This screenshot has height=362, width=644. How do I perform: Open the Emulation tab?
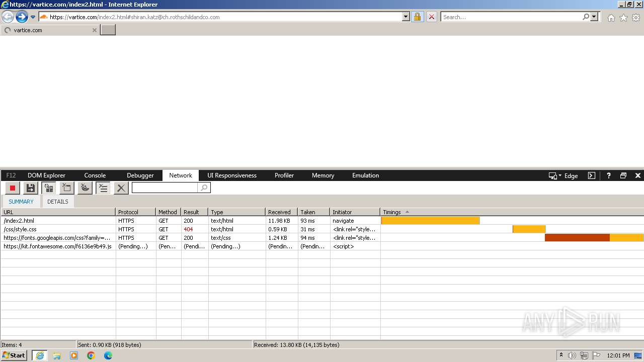366,175
